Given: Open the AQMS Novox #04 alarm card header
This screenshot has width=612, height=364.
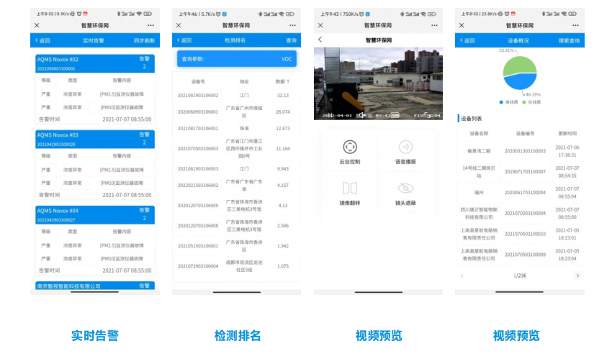Looking at the screenshot, I should [95, 215].
